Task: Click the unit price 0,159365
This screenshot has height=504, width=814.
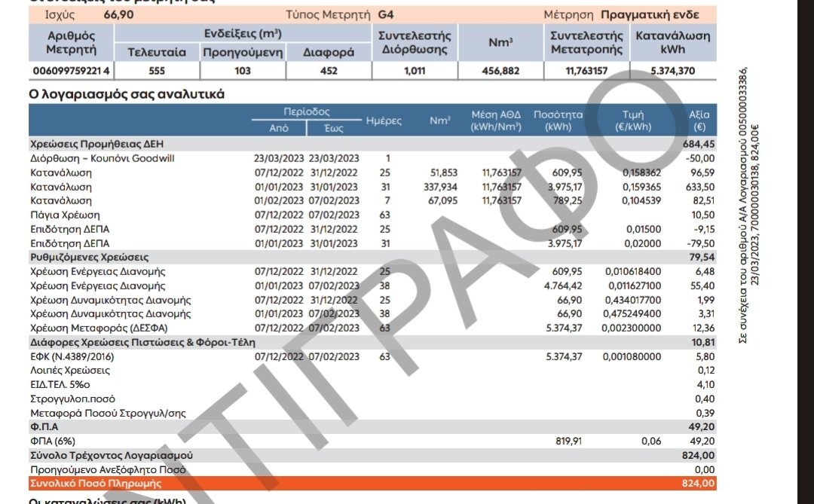Action: tap(641, 187)
